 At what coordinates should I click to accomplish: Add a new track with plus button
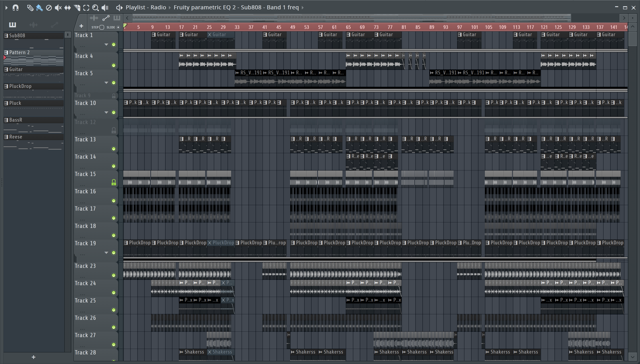tap(81, 26)
